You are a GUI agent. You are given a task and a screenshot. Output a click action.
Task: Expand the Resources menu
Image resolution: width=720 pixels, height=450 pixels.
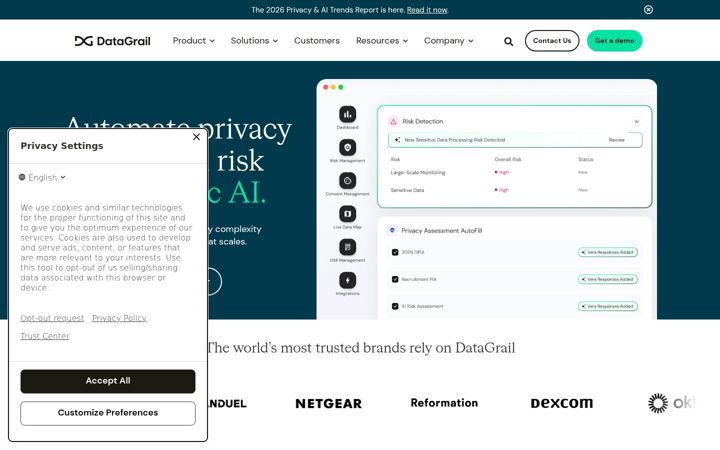(x=382, y=41)
